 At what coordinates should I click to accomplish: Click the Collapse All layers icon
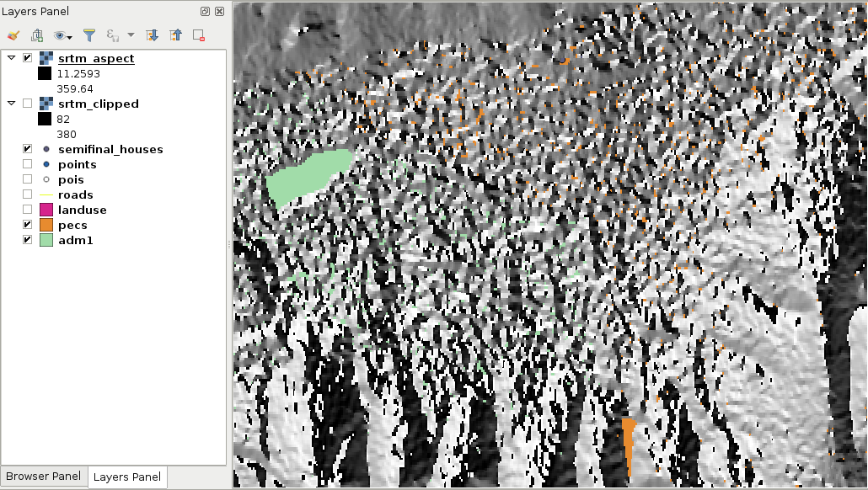tap(175, 35)
